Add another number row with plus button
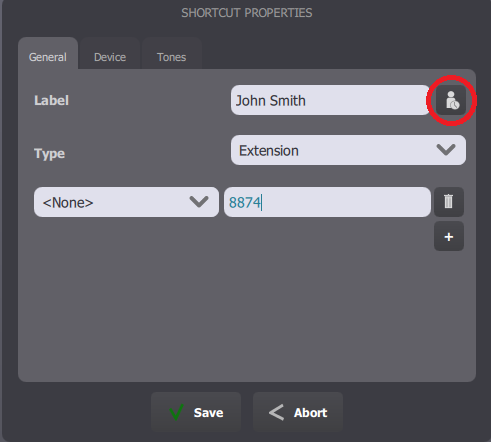 449,236
